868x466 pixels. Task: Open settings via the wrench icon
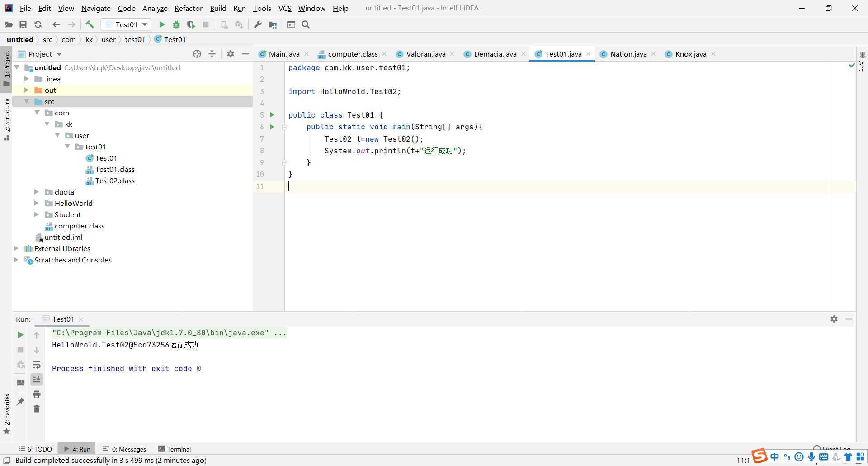pyautogui.click(x=258, y=24)
